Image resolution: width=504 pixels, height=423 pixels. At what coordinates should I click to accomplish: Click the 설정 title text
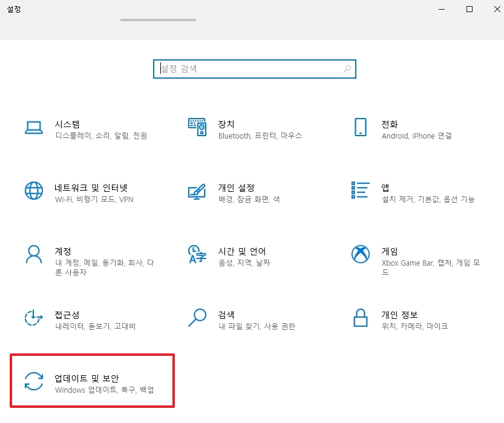tap(13, 9)
